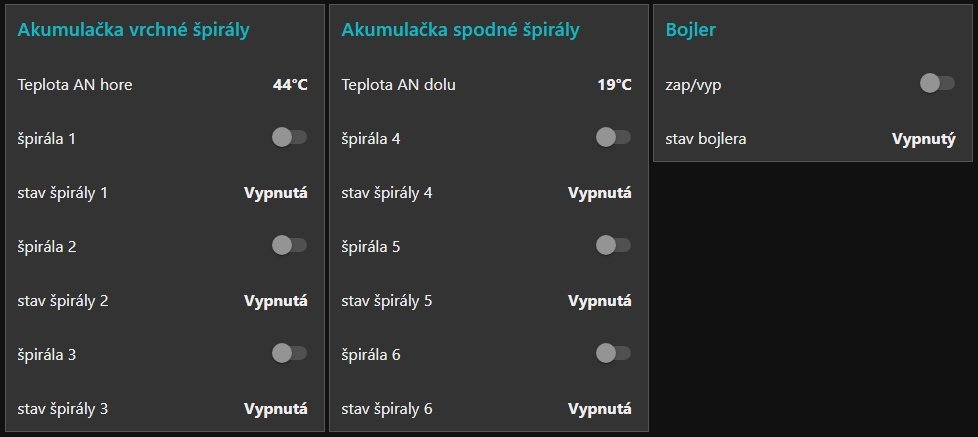Viewport: 978px width, 437px height.
Task: Open stav špirály 4 entity details
Action: click(387, 192)
